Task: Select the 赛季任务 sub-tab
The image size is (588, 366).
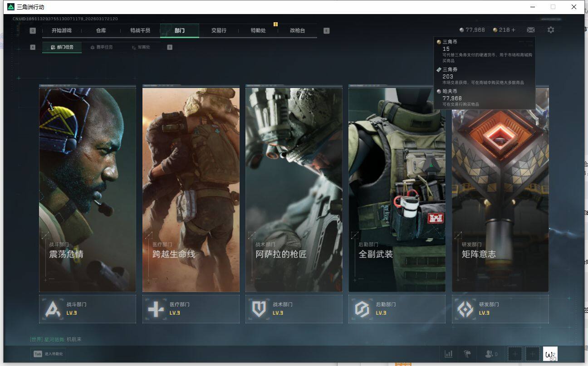Action: click(x=102, y=47)
